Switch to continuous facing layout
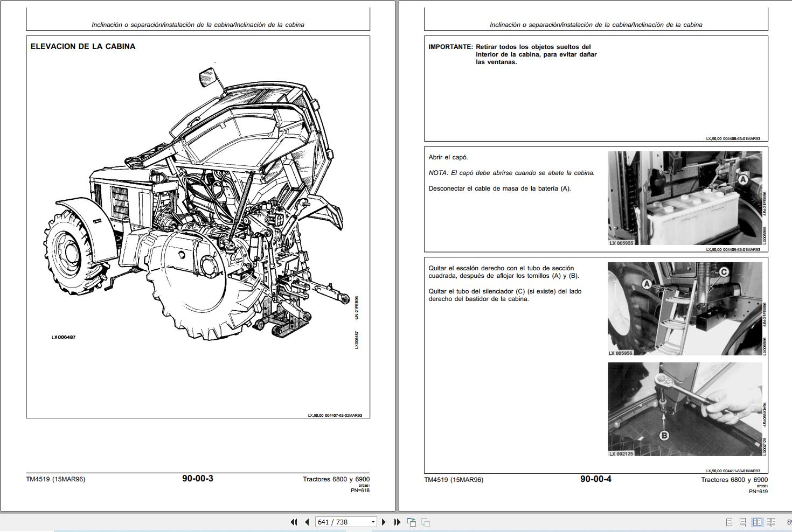 [x=772, y=522]
